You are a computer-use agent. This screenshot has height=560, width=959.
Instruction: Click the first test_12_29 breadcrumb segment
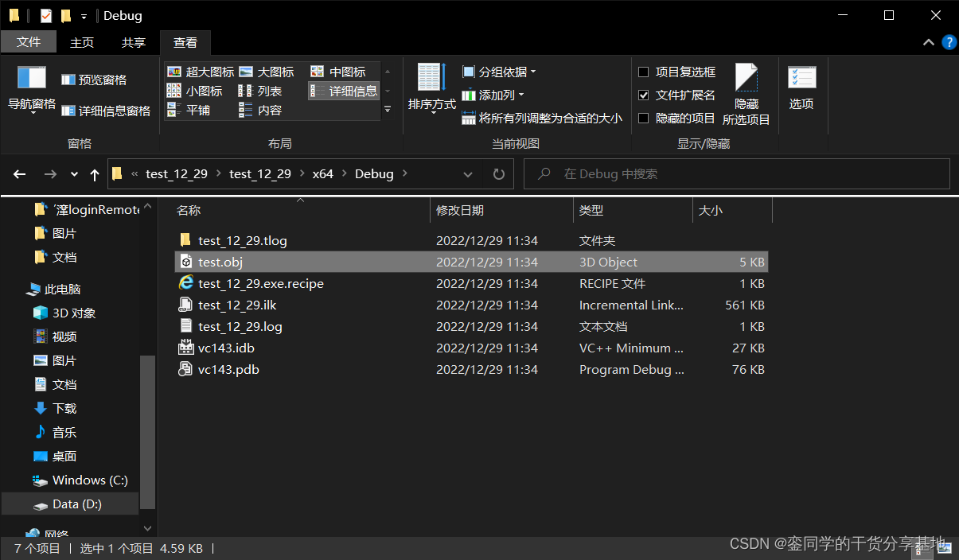point(177,173)
